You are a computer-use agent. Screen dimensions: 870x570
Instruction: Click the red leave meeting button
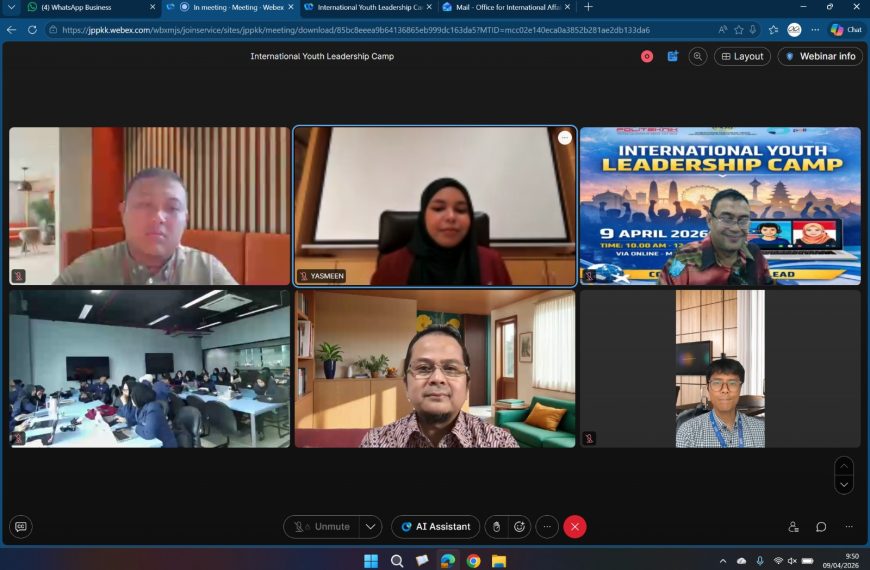[575, 527]
